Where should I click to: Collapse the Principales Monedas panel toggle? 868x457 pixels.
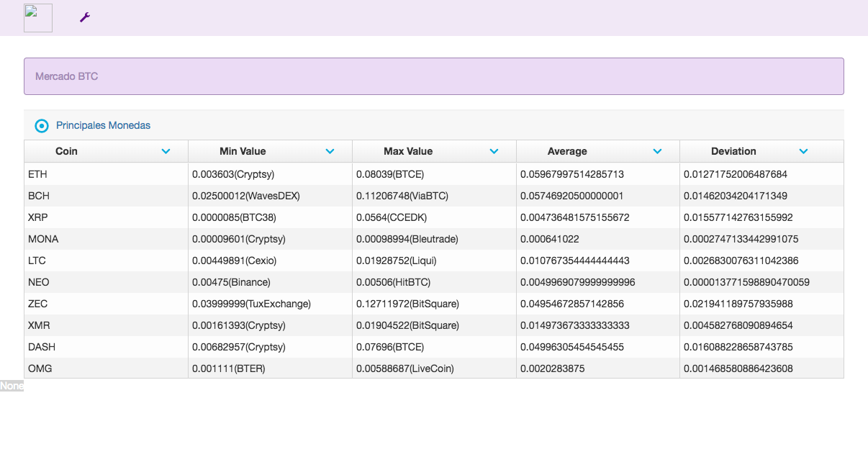[42, 126]
